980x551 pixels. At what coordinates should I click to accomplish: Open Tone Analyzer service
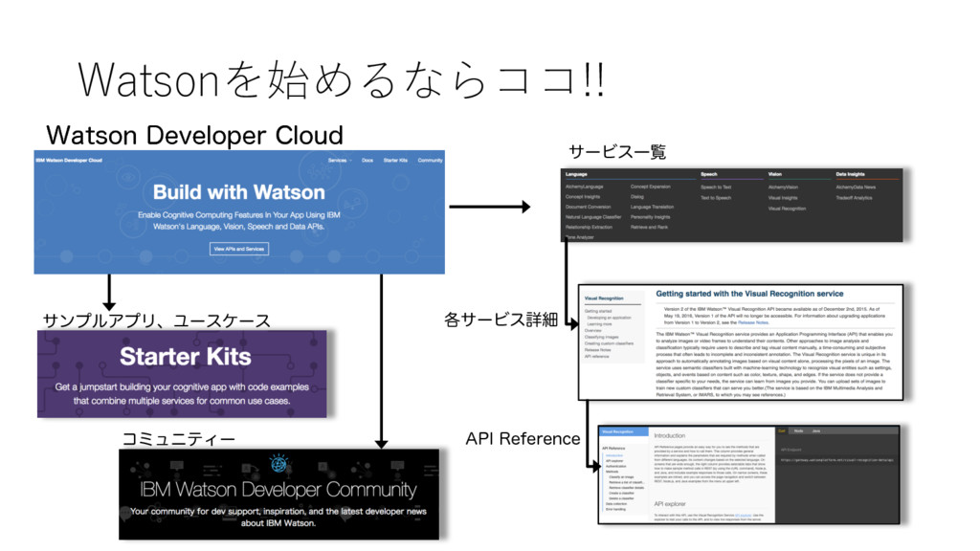point(580,237)
